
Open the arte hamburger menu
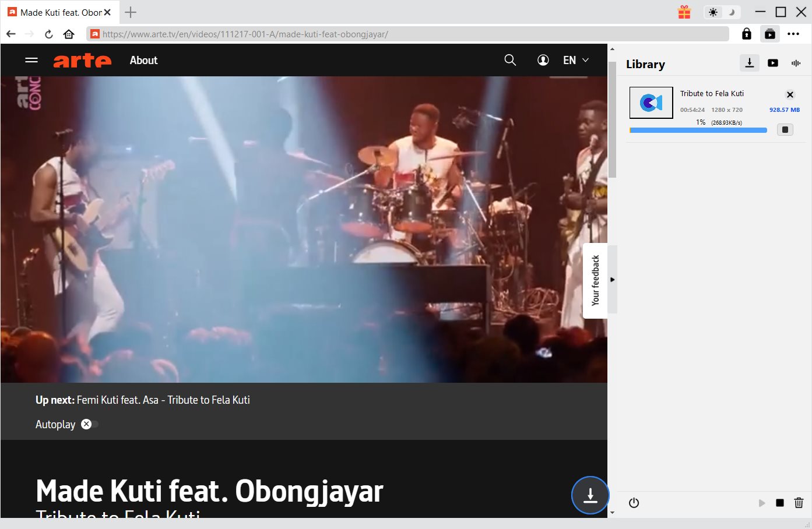(31, 60)
